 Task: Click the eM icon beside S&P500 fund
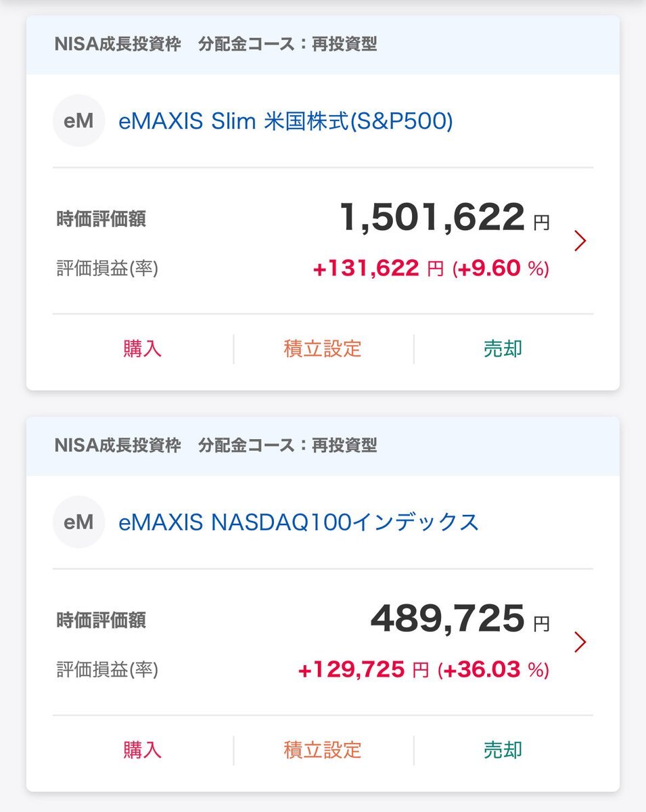tap(78, 121)
